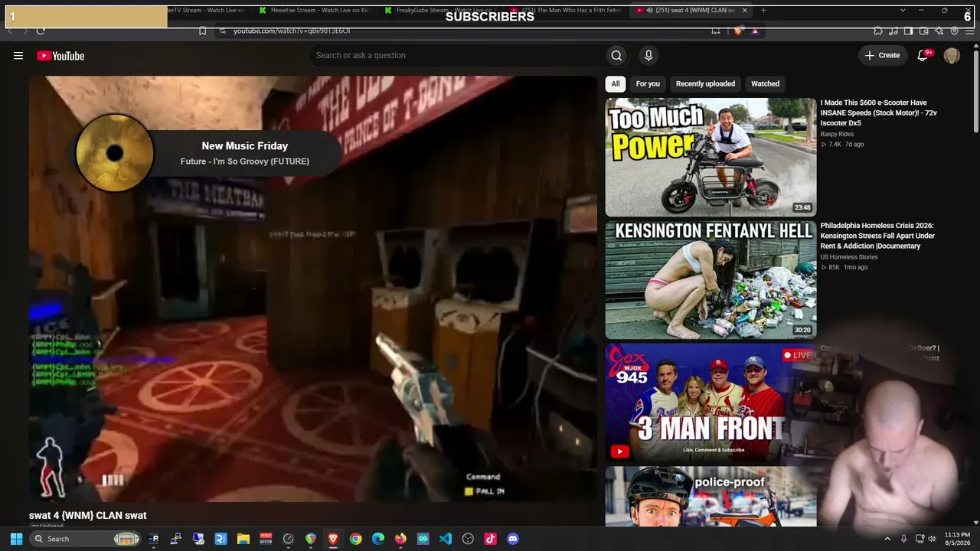Open the tab search dropdown arrow

[903, 10]
